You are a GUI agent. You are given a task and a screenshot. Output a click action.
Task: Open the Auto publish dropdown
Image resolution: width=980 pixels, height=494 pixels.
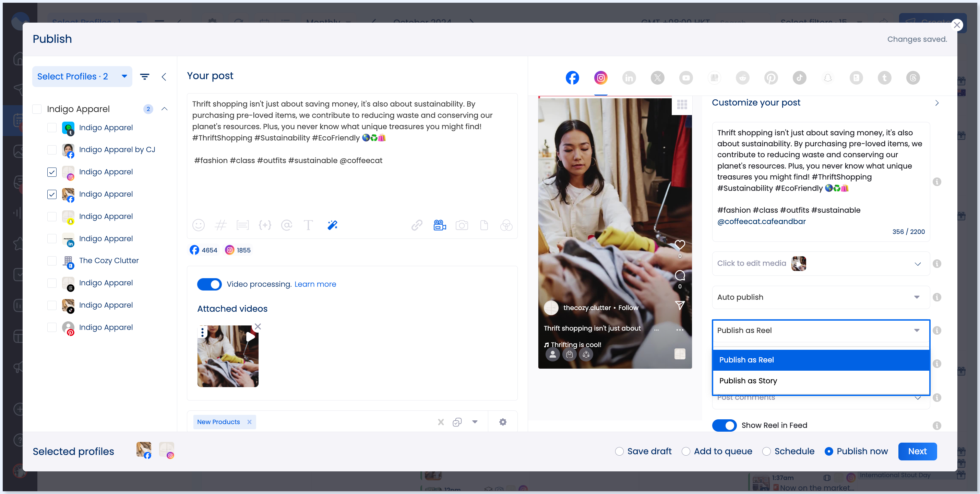(x=821, y=297)
